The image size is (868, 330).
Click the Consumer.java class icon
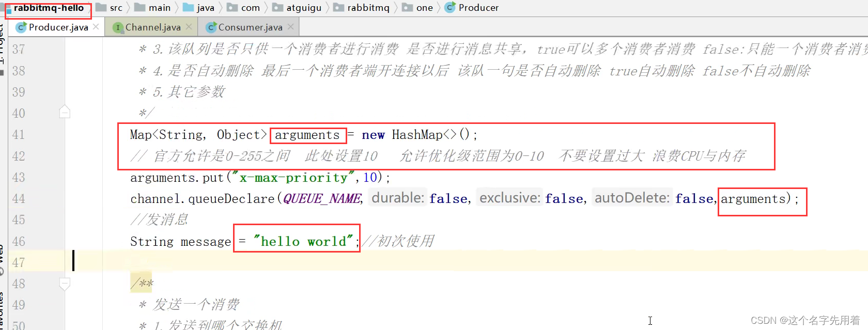211,27
